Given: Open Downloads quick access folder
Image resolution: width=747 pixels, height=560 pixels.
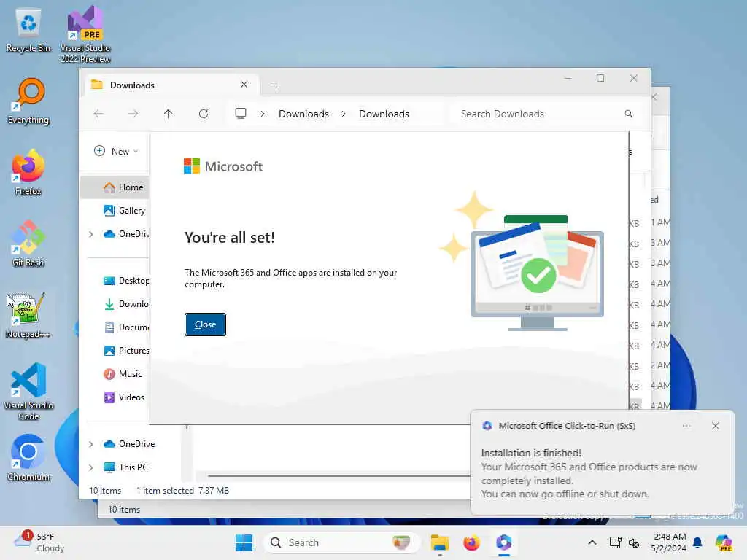Looking at the screenshot, I should [125, 304].
